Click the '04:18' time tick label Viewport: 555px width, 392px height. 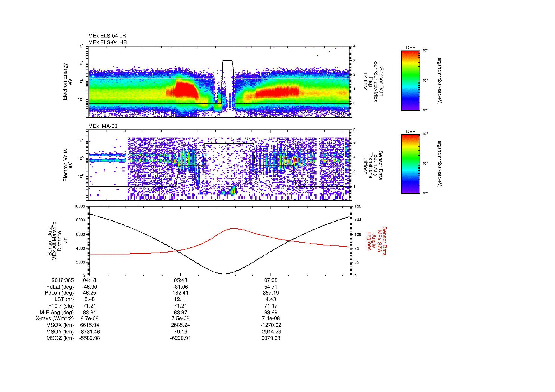coord(89,280)
